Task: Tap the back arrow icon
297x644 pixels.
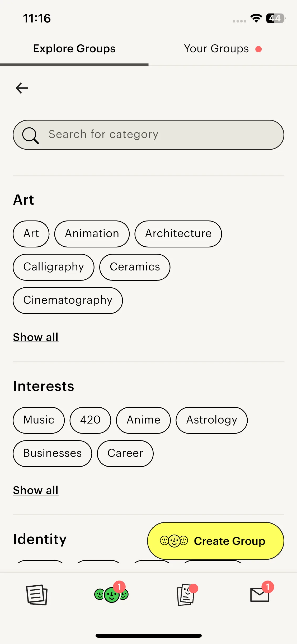Action: pos(22,88)
